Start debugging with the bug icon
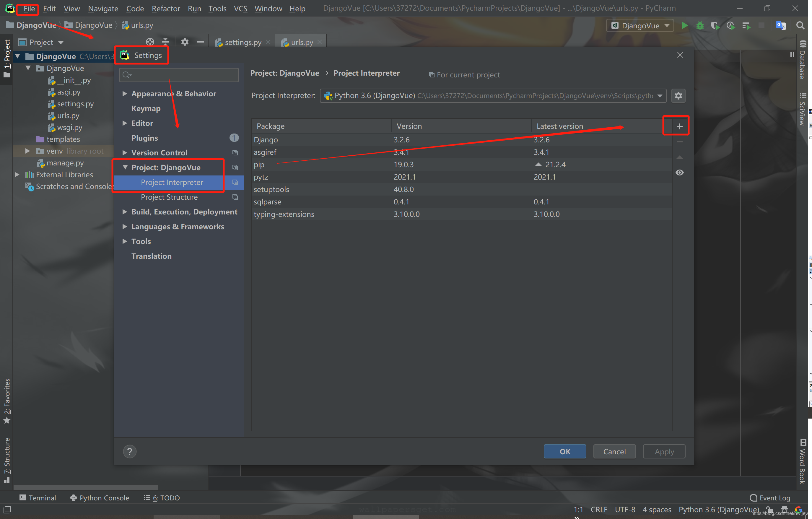 pos(700,26)
